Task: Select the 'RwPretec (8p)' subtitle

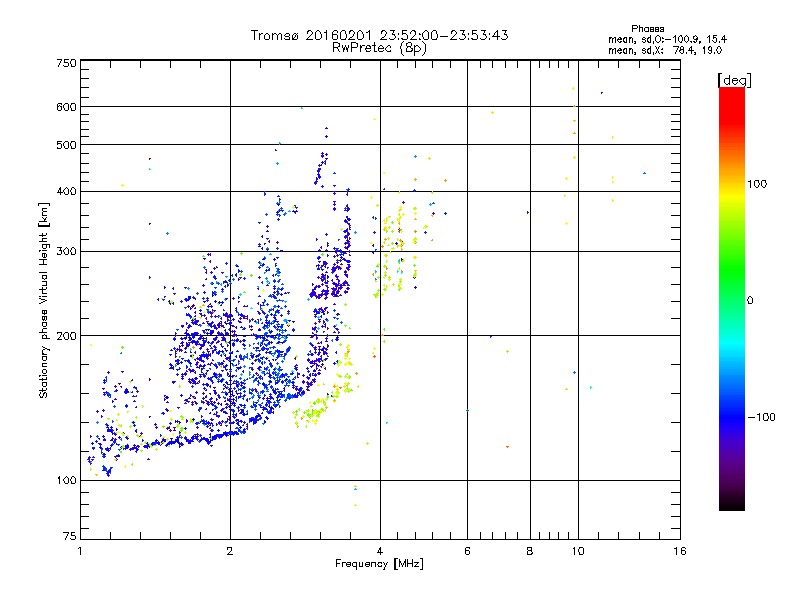Action: [x=379, y=48]
